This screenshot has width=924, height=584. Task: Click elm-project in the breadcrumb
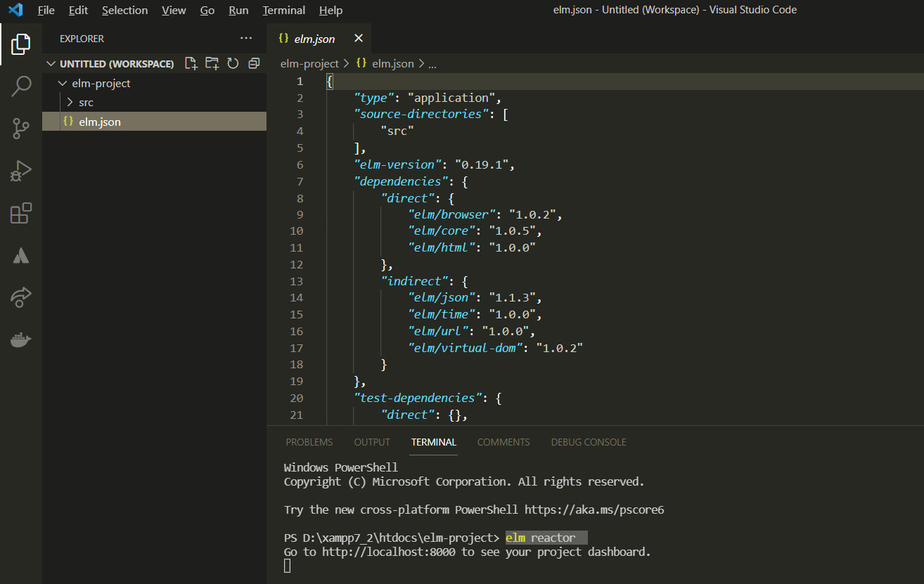(309, 63)
